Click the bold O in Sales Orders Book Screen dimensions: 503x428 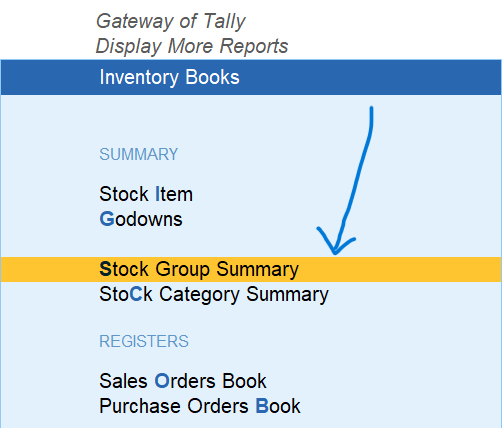pos(162,381)
